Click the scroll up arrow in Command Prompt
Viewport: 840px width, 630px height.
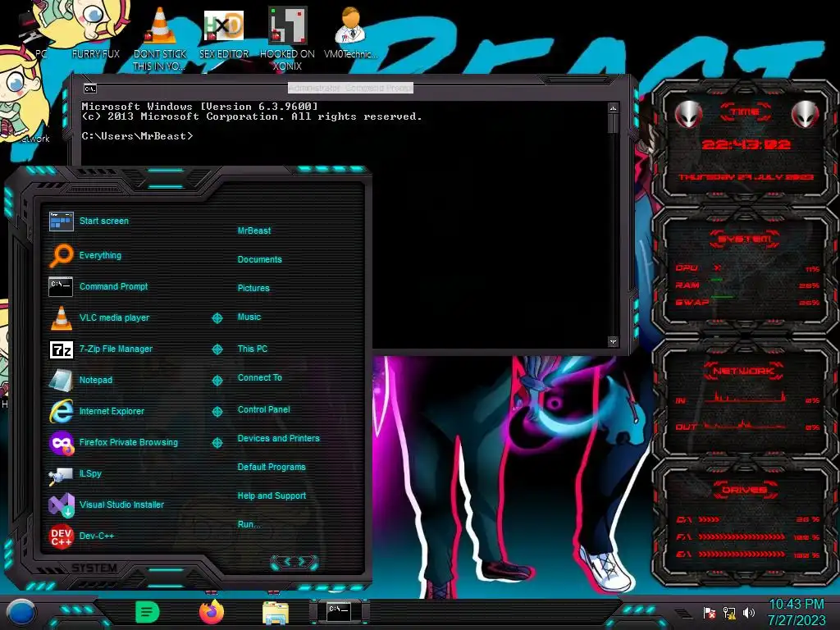tap(613, 108)
